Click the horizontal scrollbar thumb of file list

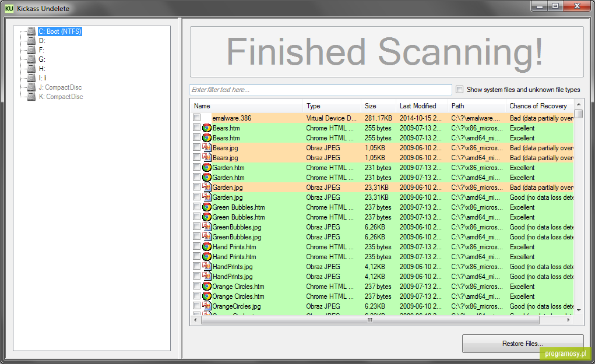tap(370, 320)
